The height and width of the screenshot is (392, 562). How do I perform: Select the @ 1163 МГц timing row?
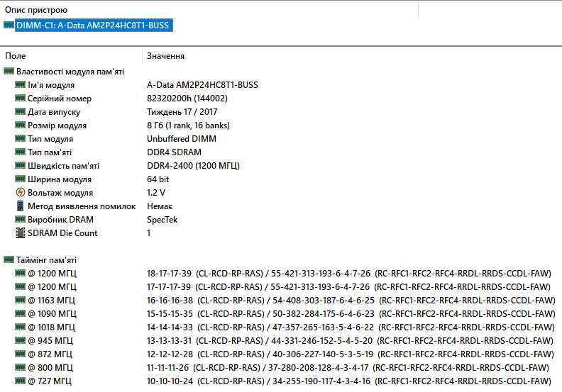pos(285,300)
